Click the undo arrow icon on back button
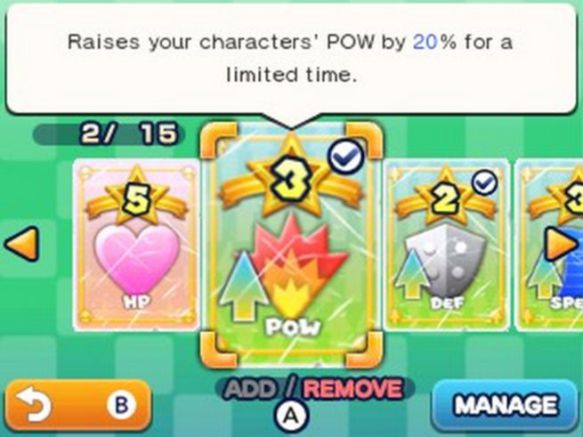583x437 pixels. 35,404
